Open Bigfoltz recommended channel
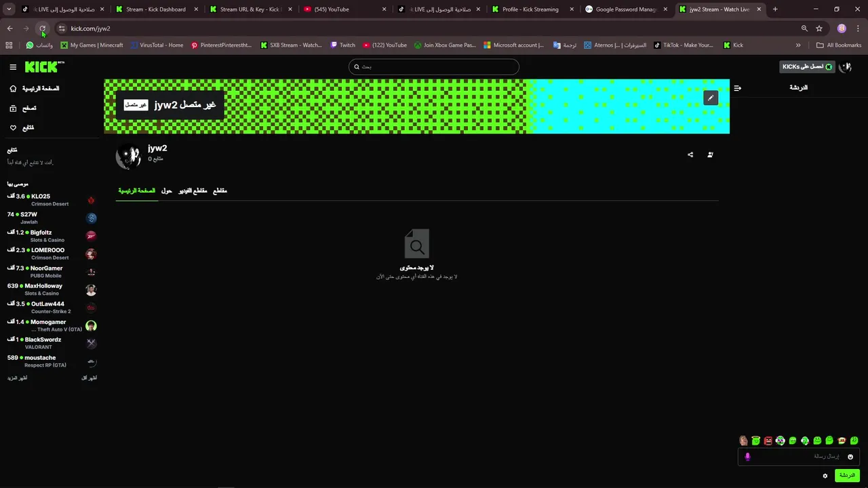 coord(52,236)
